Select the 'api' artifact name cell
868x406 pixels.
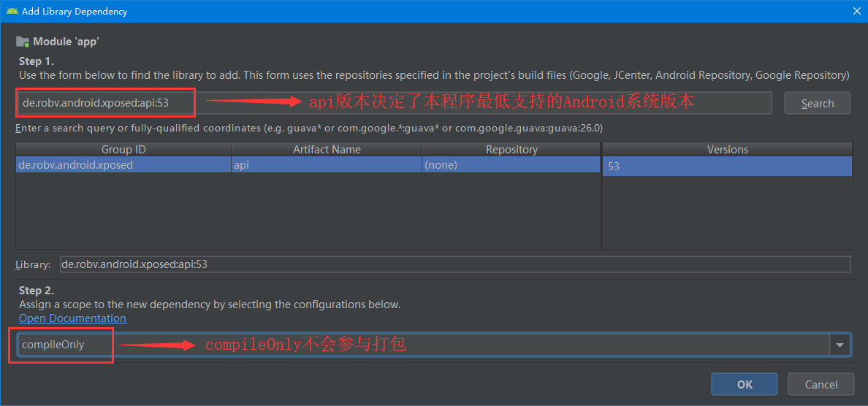click(x=327, y=165)
